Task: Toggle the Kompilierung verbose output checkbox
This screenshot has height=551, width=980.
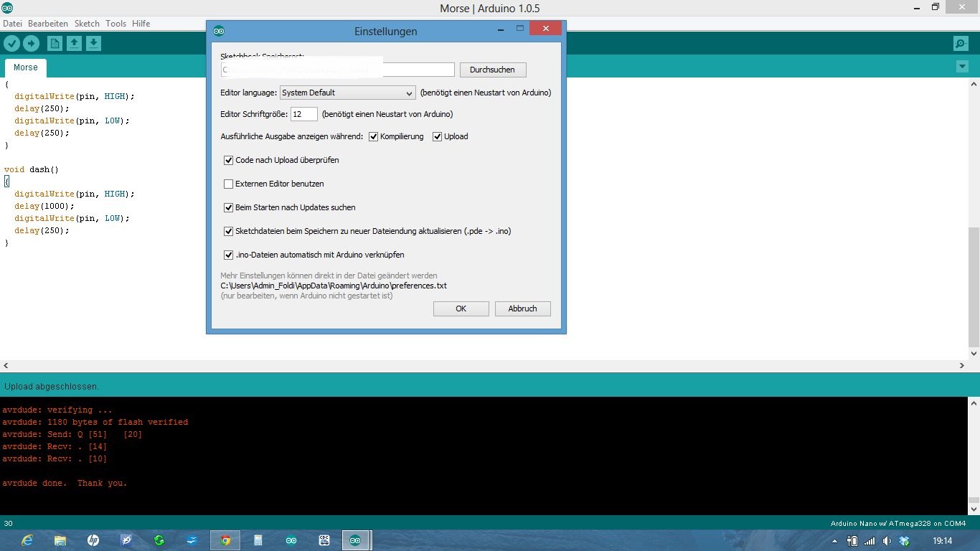Action: point(374,136)
